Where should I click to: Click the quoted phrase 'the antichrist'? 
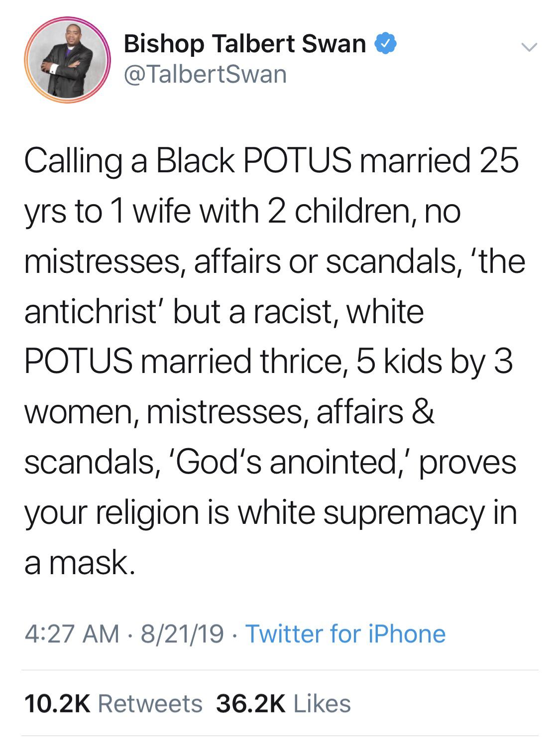coord(90,312)
